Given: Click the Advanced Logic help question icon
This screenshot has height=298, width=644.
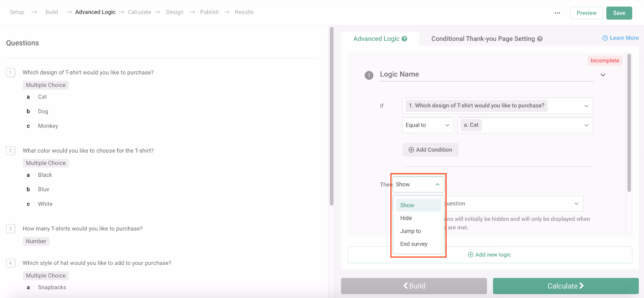Looking at the screenshot, I should (x=404, y=39).
